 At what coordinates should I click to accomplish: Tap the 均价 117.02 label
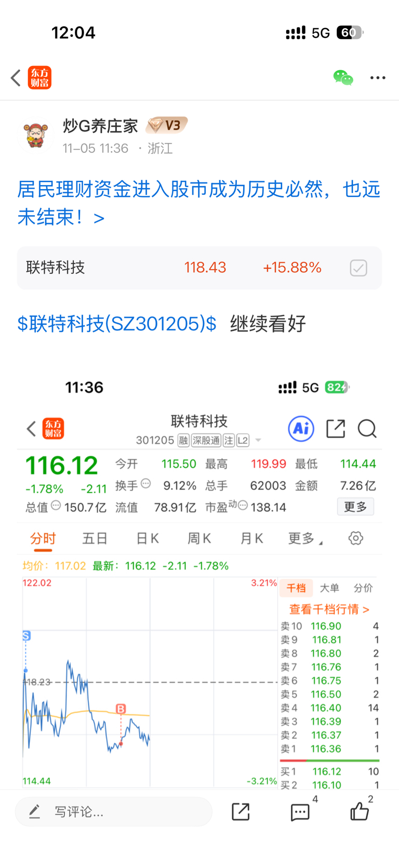pyautogui.click(x=54, y=566)
